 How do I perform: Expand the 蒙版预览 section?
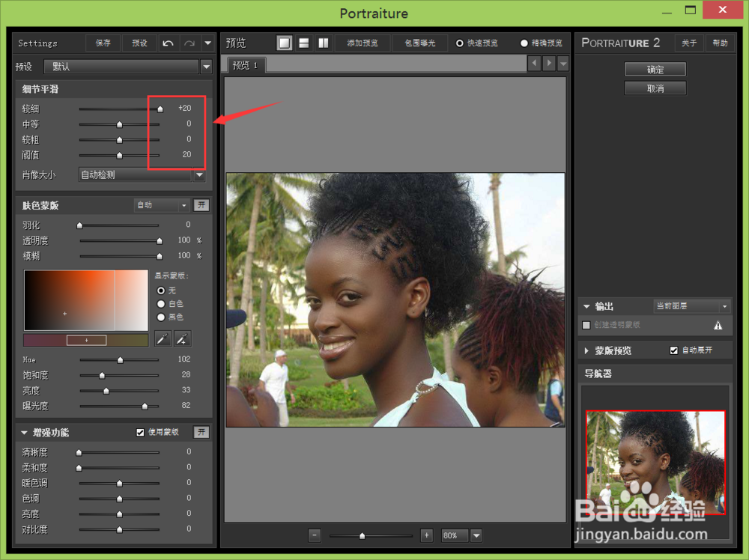tap(586, 351)
